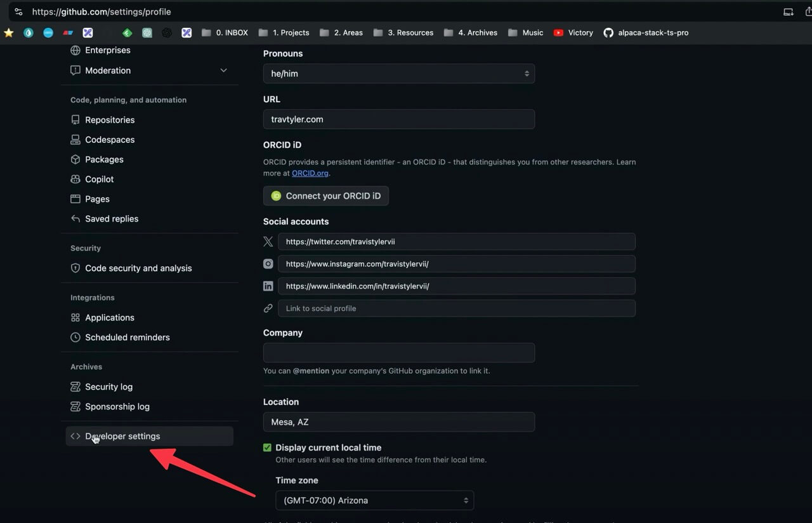This screenshot has height=523, width=812.
Task: Open Code security and analysis
Action: [x=138, y=268]
